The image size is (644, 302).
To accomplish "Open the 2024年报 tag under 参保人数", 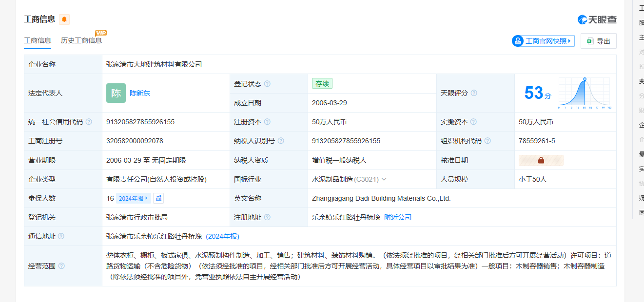I will point(133,198).
